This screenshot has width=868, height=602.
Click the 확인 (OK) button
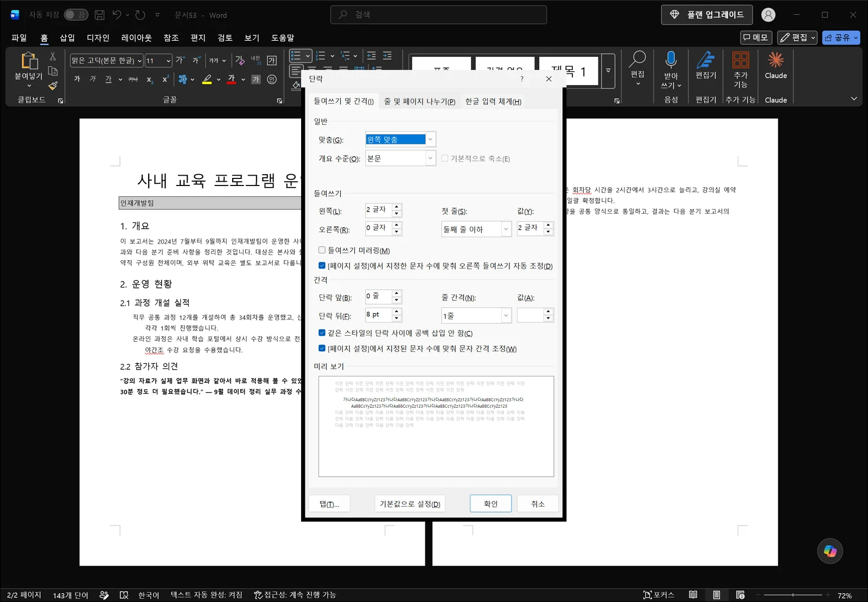point(490,503)
